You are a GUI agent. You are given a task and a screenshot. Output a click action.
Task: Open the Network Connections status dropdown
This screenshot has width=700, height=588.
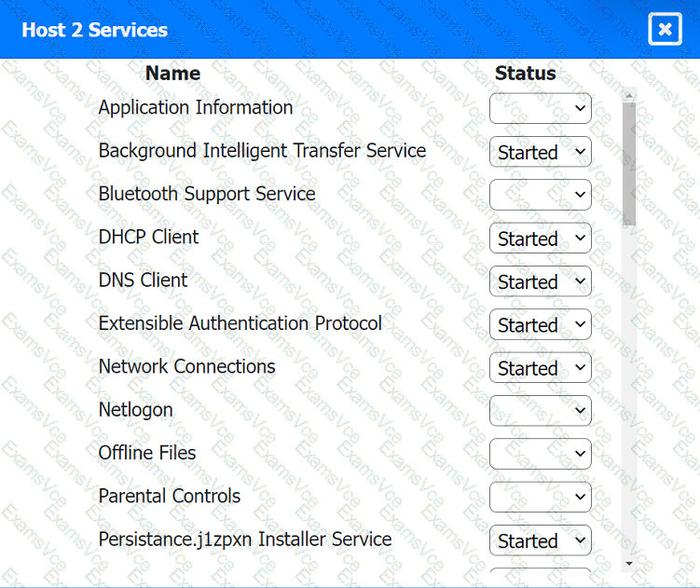pyautogui.click(x=540, y=368)
